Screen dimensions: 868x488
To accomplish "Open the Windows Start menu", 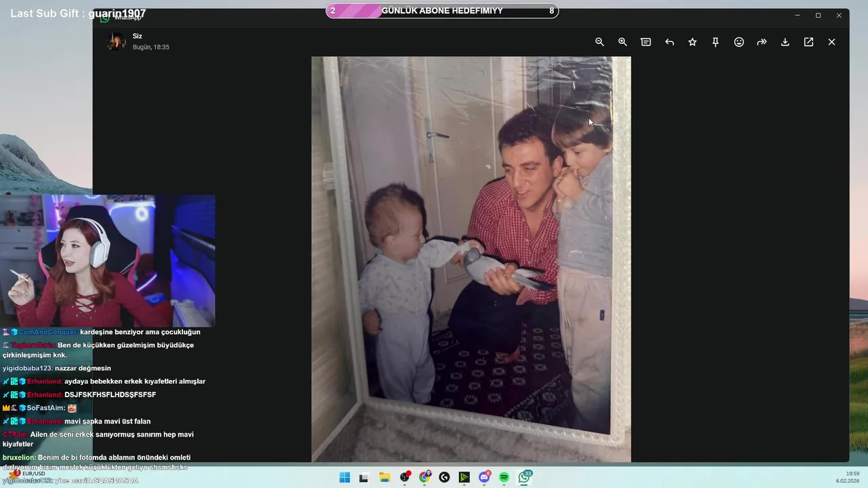I will coord(344,477).
